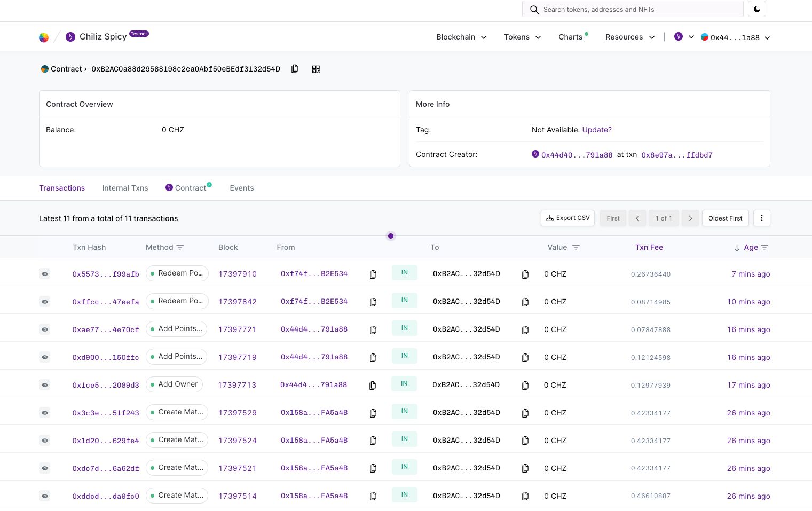
Task: Copy To address in 0xae77...4e70cf row
Action: [x=525, y=329]
